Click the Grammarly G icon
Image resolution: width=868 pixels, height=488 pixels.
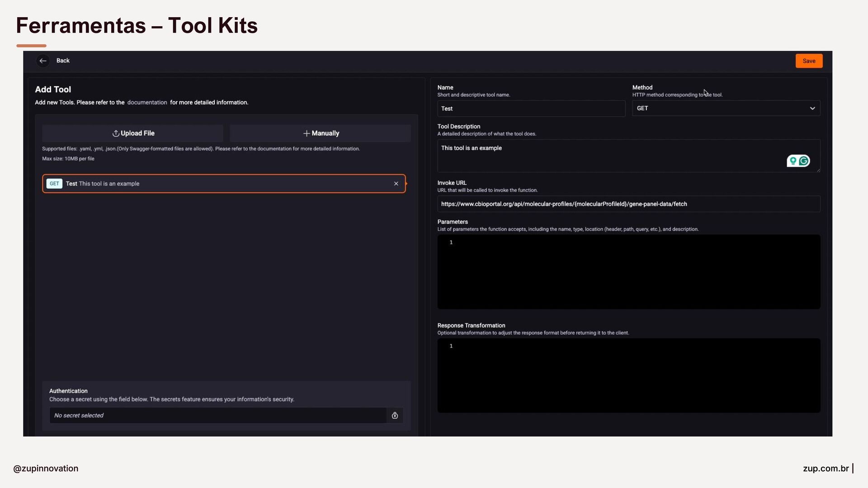pyautogui.click(x=804, y=161)
